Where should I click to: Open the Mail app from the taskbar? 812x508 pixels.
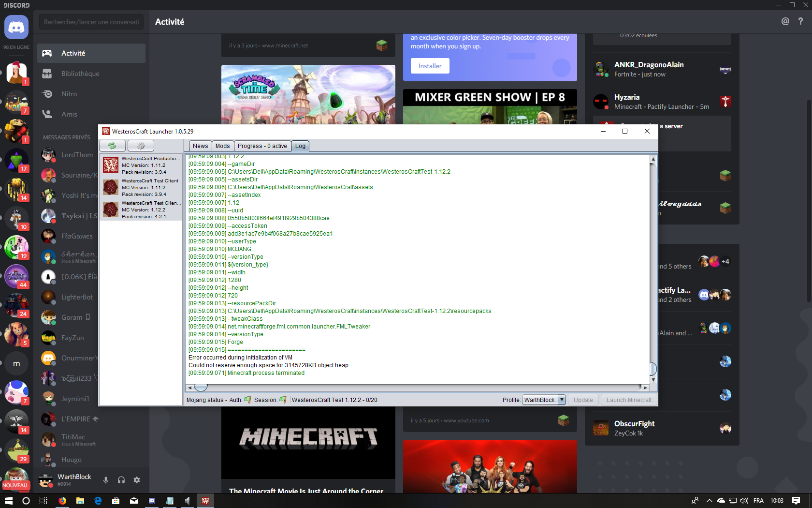(x=134, y=501)
